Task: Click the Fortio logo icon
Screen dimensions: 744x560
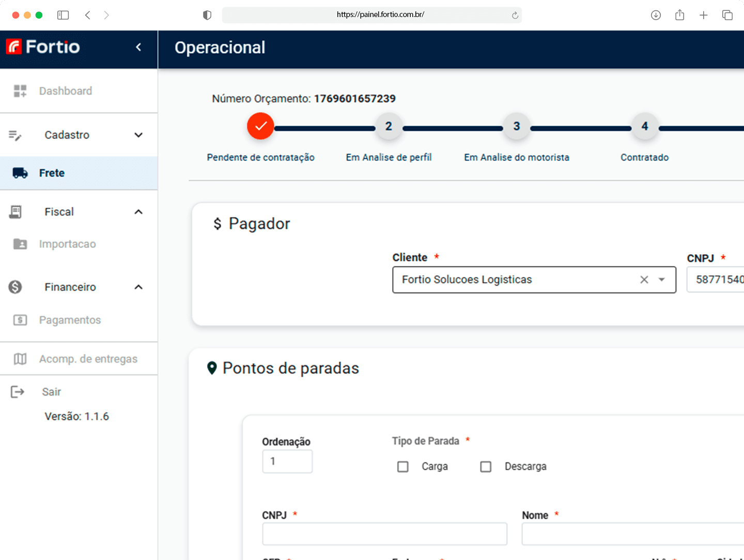Action: (14, 47)
